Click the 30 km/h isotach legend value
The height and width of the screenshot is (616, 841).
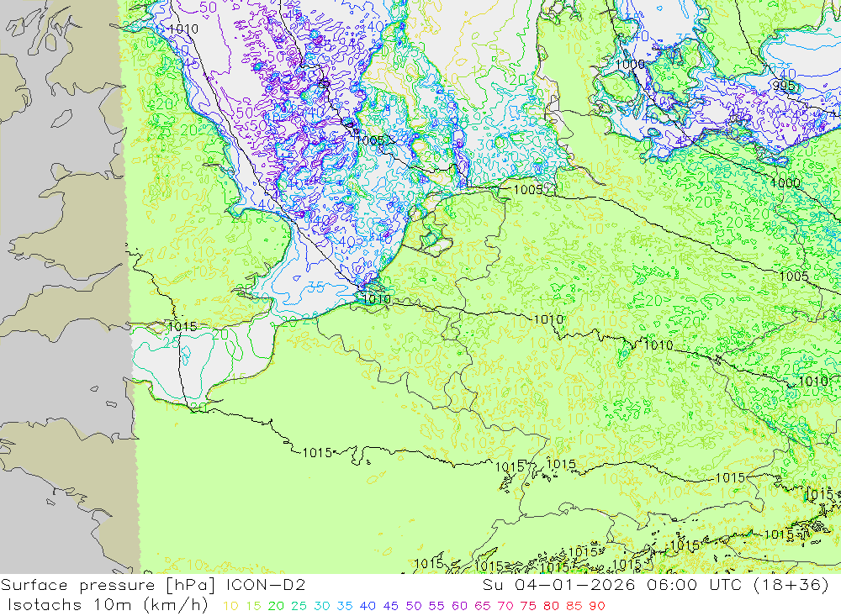tap(322, 606)
